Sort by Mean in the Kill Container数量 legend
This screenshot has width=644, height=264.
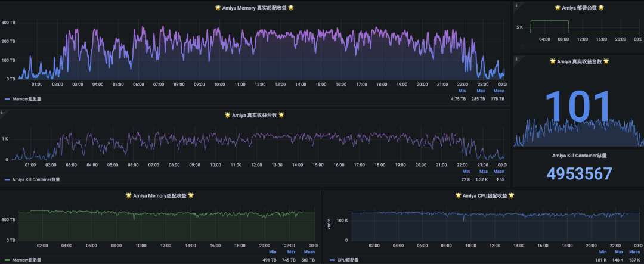coord(499,171)
